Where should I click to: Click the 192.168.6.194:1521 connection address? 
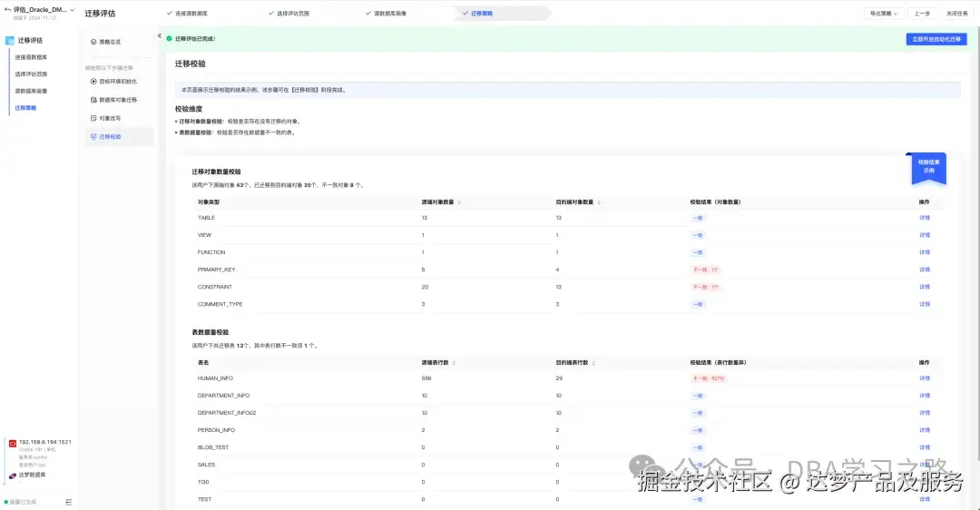(x=45, y=443)
